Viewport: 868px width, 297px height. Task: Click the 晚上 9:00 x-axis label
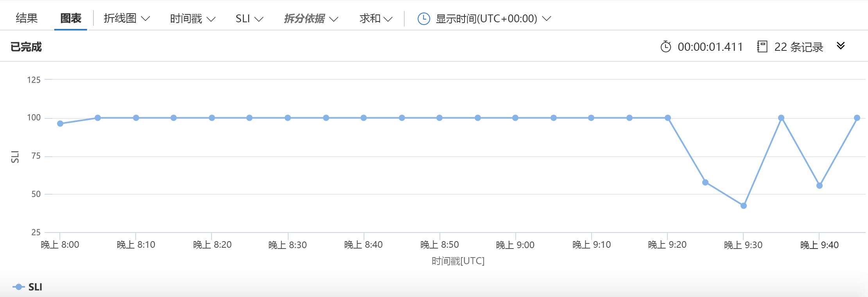tap(515, 245)
